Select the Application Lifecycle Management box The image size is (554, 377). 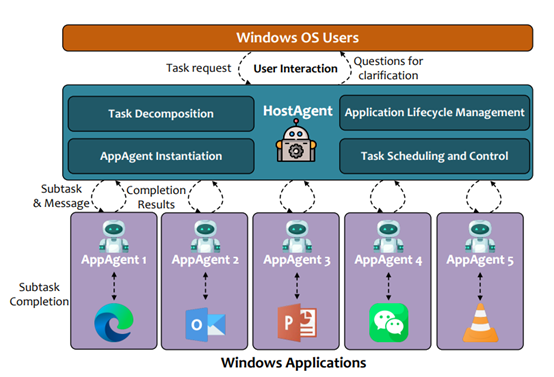[x=435, y=112]
